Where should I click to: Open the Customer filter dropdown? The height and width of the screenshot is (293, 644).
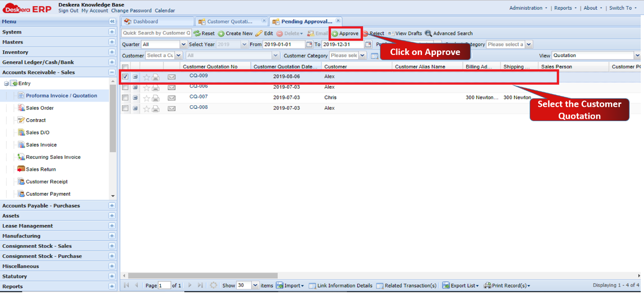(179, 55)
